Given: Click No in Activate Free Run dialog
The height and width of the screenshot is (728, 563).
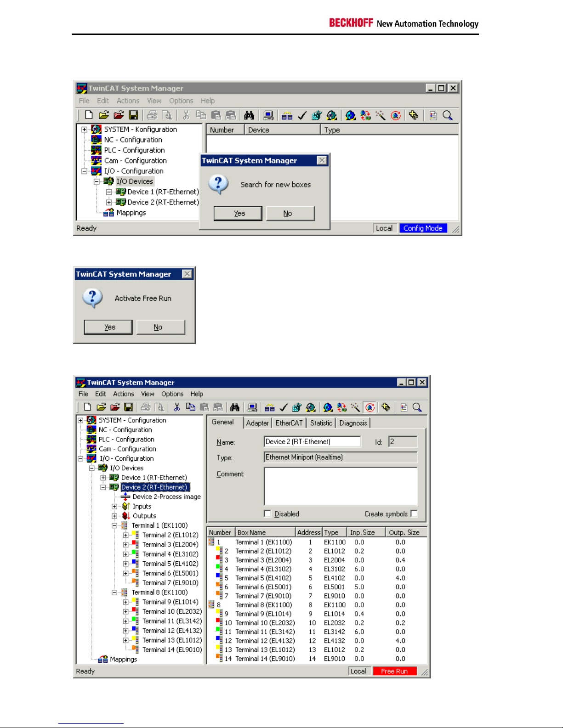Looking at the screenshot, I should (x=161, y=327).
